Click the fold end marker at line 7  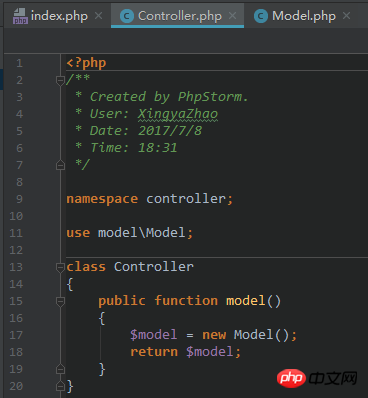pyautogui.click(x=60, y=165)
